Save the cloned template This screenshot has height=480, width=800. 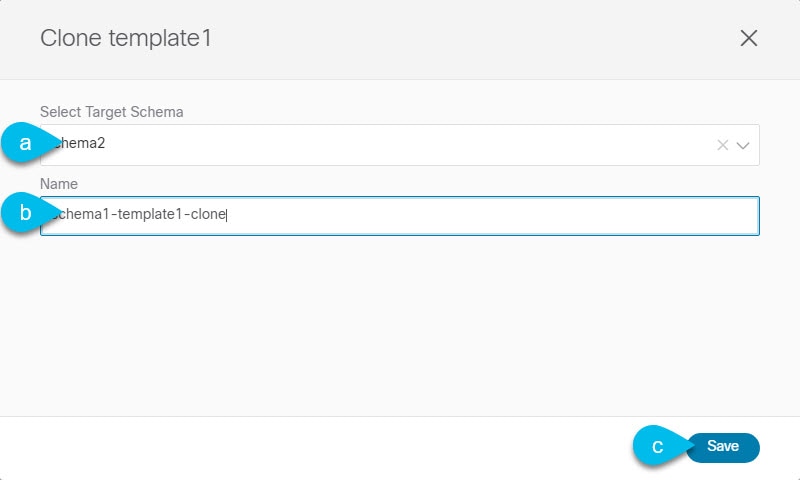pos(723,447)
